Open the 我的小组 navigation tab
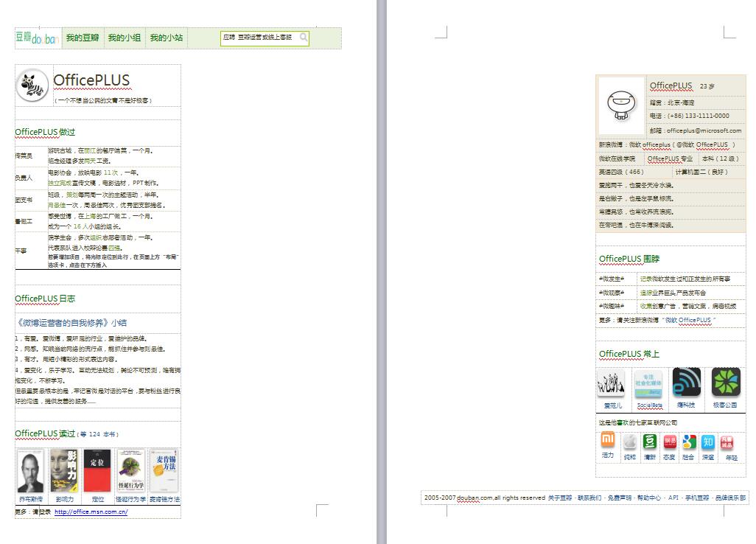756x544 pixels. coord(124,38)
